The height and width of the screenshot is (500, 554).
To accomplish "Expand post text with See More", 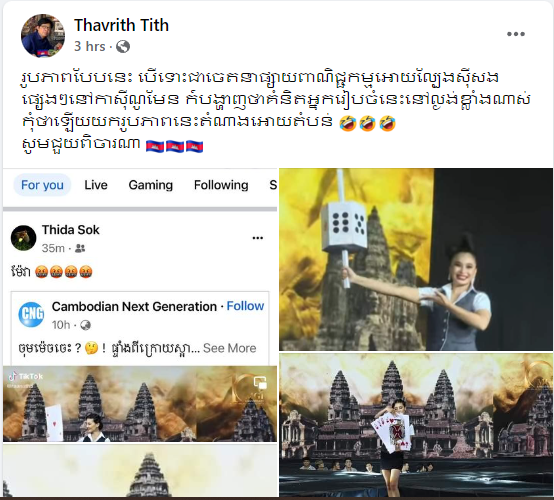I will coord(230,348).
